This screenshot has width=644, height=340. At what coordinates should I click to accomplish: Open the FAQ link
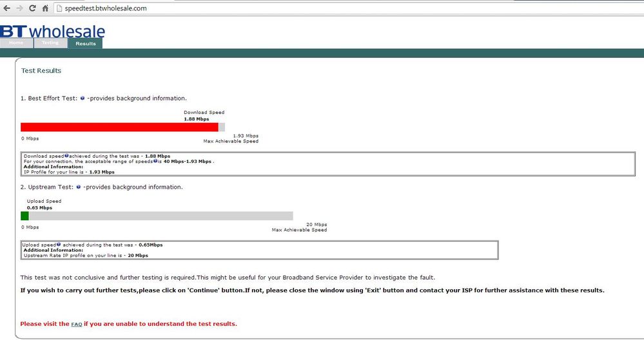click(77, 325)
